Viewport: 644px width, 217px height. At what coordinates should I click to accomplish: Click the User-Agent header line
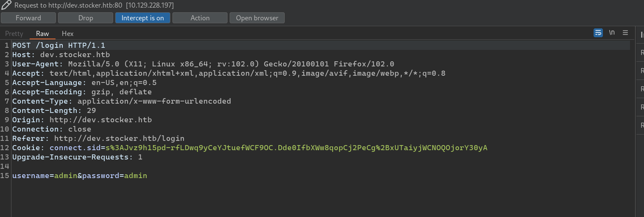[x=203, y=64]
